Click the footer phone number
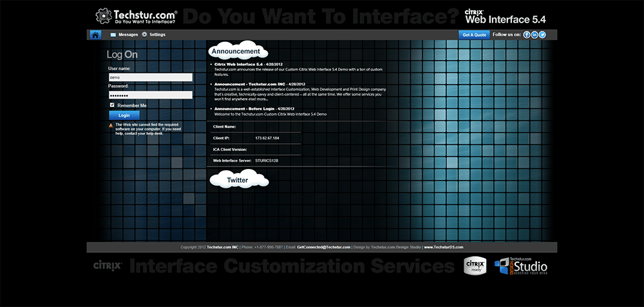 (269, 247)
